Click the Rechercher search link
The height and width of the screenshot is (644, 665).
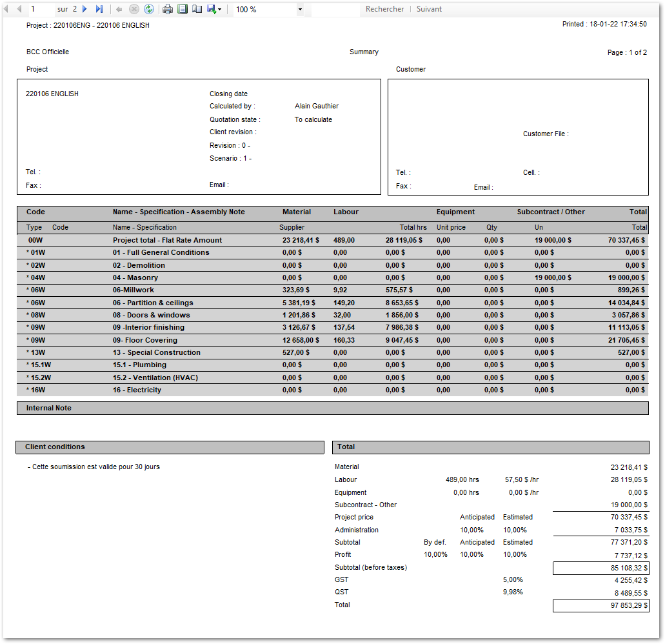tap(384, 9)
